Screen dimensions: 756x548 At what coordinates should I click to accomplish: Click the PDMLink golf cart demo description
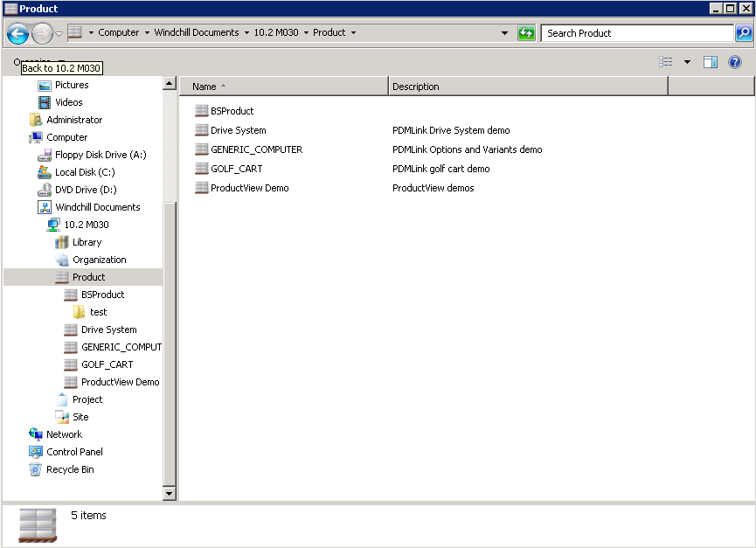click(440, 169)
